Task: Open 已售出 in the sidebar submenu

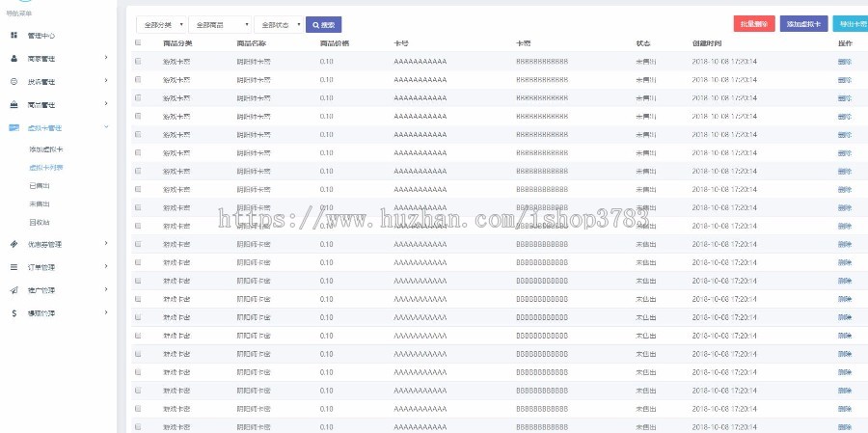Action: (x=40, y=185)
